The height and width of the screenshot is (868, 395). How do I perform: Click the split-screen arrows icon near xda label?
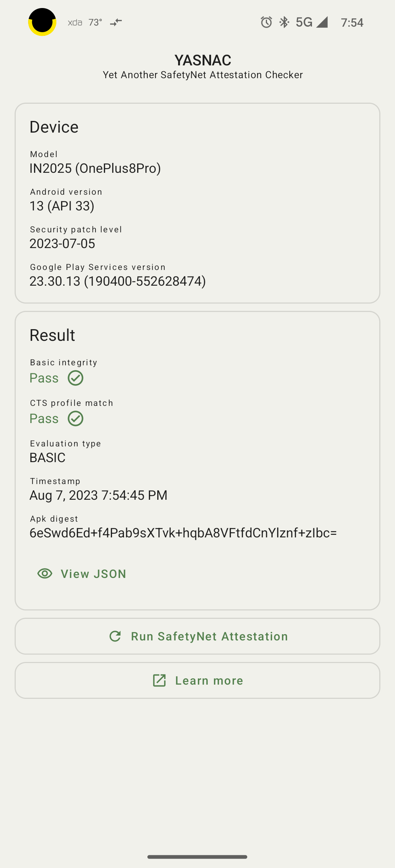[115, 23]
